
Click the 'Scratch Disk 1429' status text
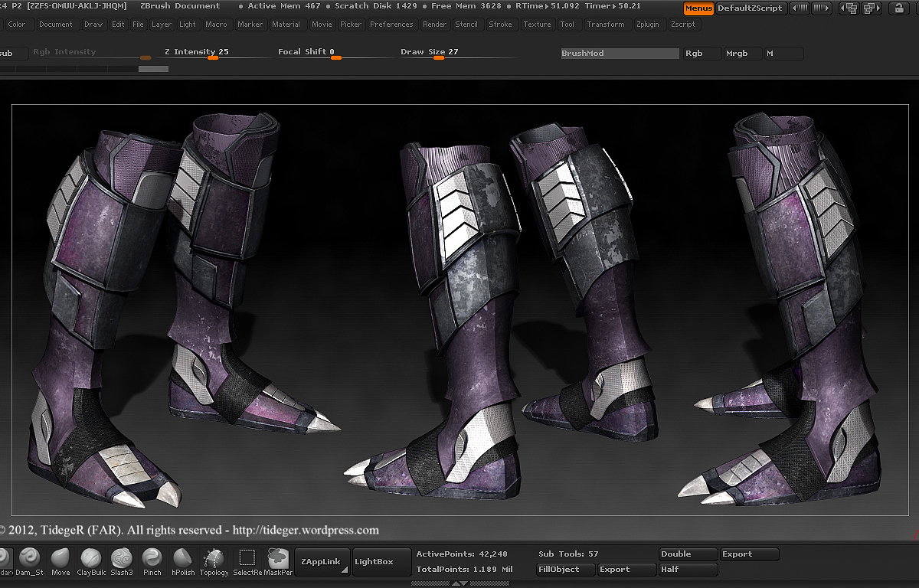click(x=375, y=6)
